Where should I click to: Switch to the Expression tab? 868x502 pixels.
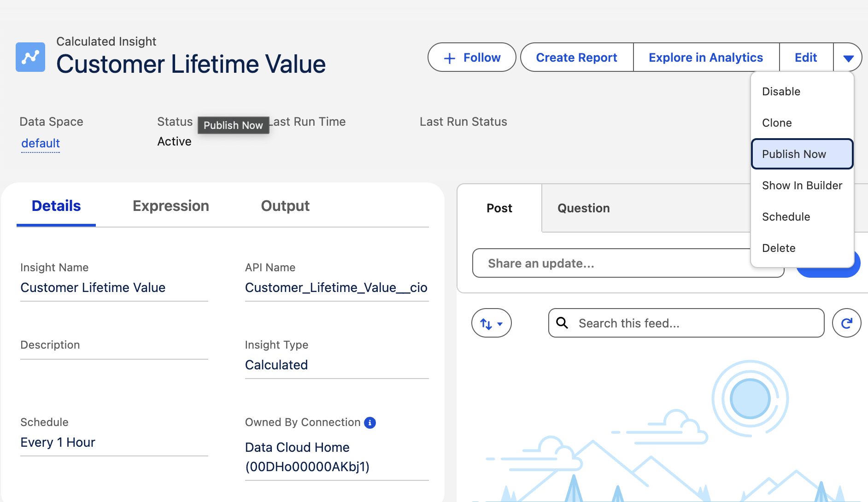171,206
